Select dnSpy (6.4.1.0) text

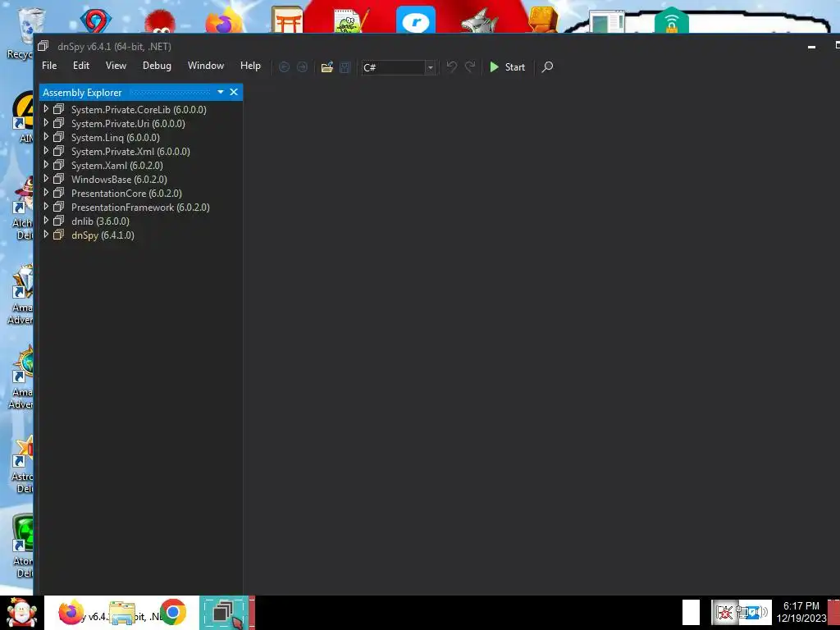tap(103, 235)
